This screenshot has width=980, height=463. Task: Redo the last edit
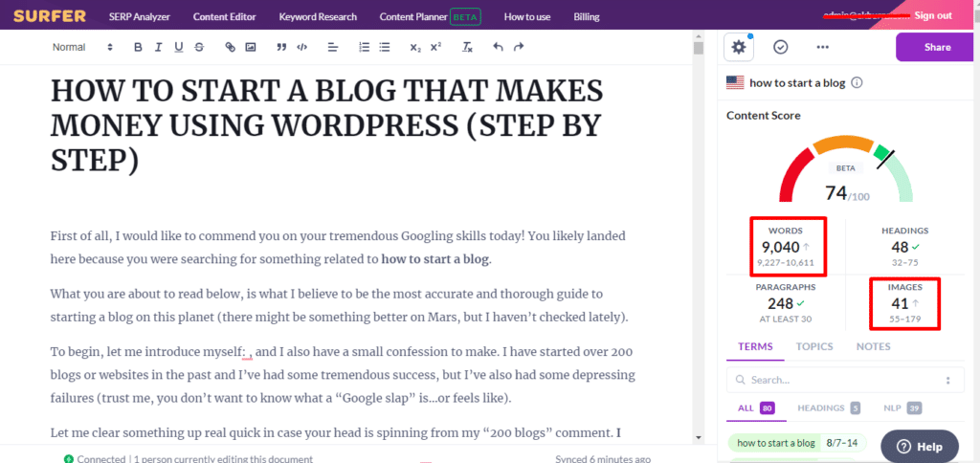click(x=518, y=47)
